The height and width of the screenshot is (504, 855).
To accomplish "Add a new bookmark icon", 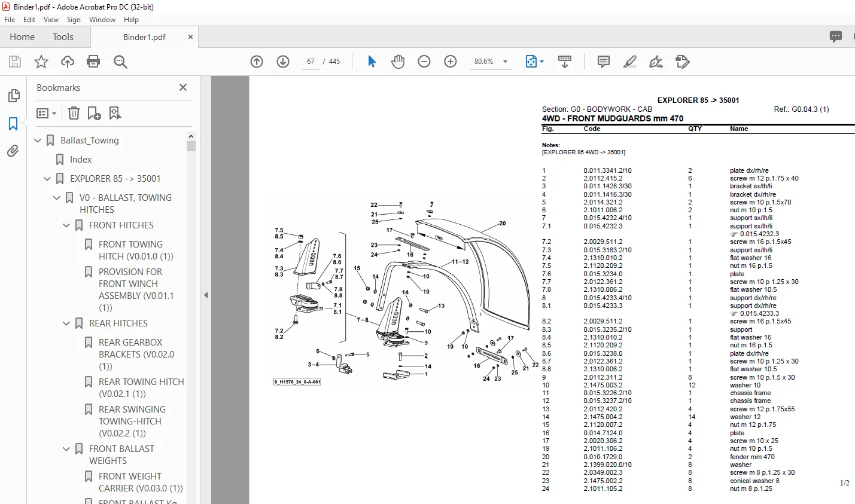I will pyautogui.click(x=94, y=113).
